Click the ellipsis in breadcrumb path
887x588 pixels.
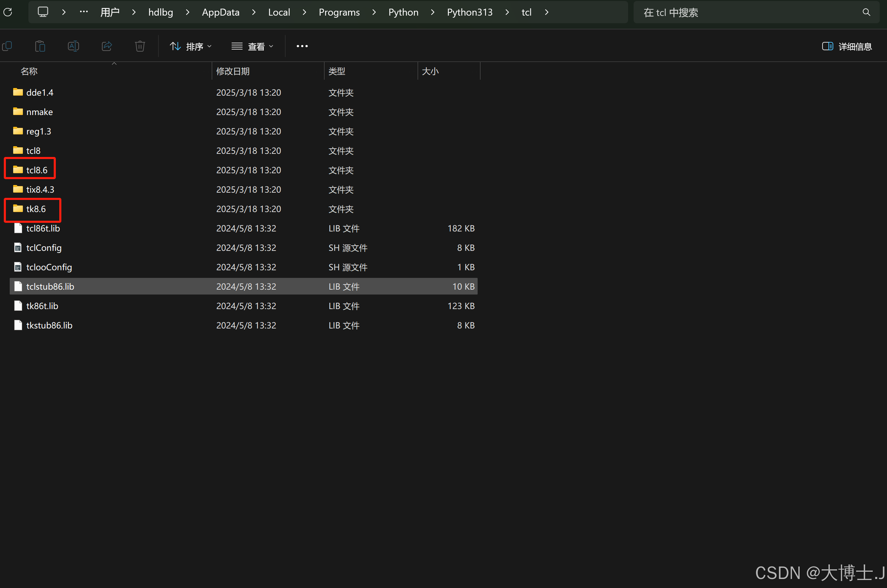point(84,12)
